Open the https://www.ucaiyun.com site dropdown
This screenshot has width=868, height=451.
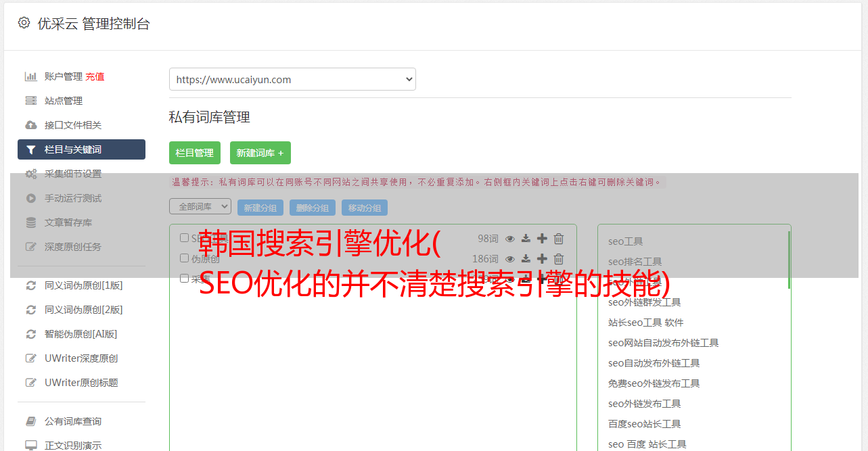292,79
